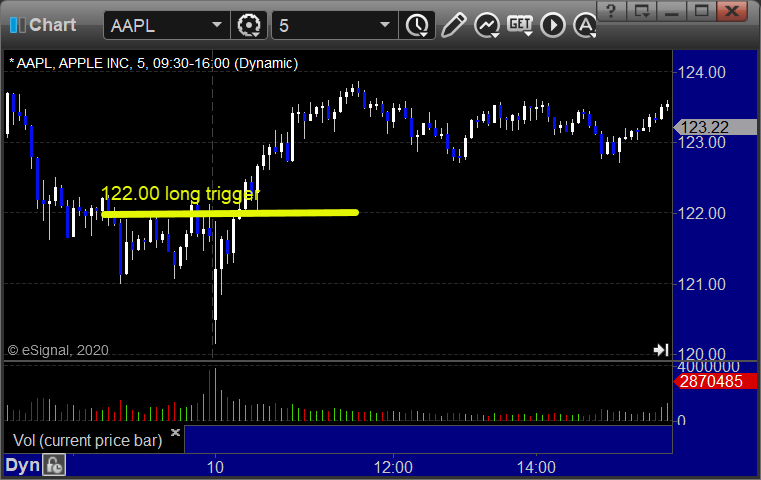Click the 4000000 volume axis label
This screenshot has width=761, height=480.
coord(708,366)
